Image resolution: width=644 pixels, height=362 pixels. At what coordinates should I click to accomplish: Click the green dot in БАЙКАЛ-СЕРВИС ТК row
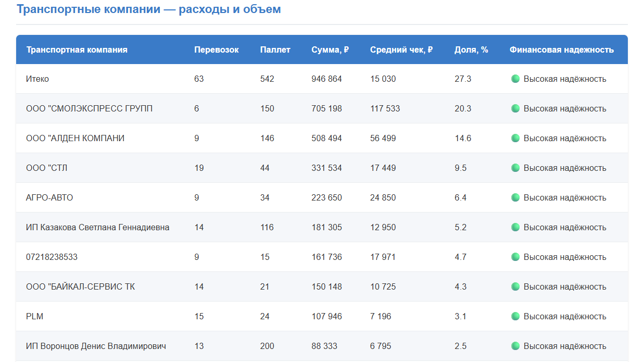coord(515,286)
